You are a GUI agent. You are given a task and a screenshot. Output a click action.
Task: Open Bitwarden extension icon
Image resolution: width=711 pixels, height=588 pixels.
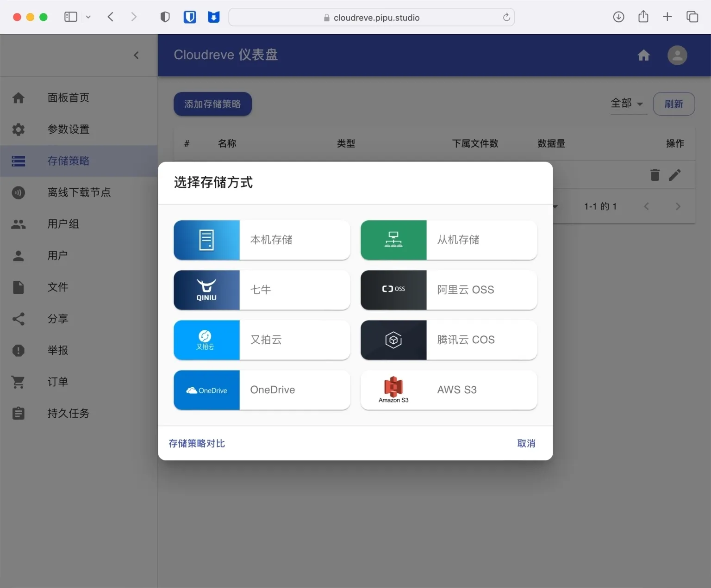tap(190, 17)
